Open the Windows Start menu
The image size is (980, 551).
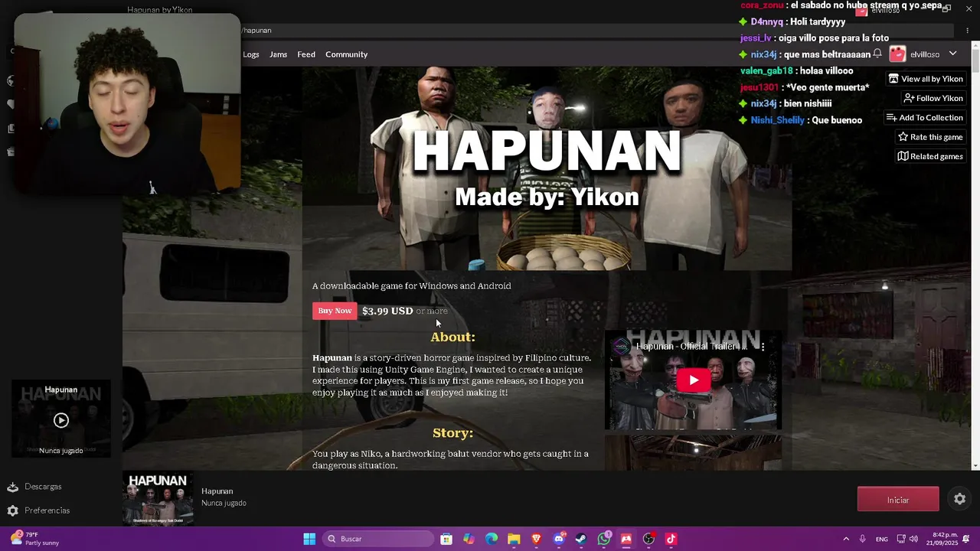pyautogui.click(x=309, y=539)
